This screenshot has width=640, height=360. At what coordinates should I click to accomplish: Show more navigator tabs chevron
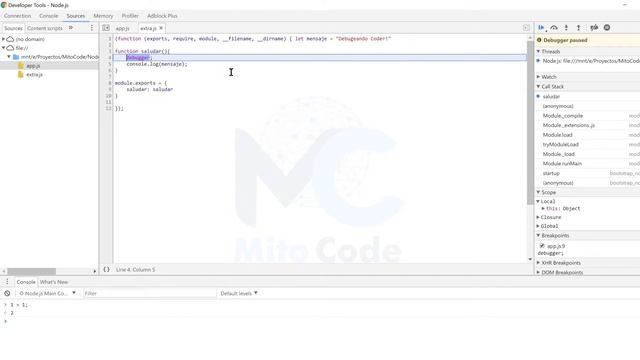pyautogui.click(x=71, y=28)
